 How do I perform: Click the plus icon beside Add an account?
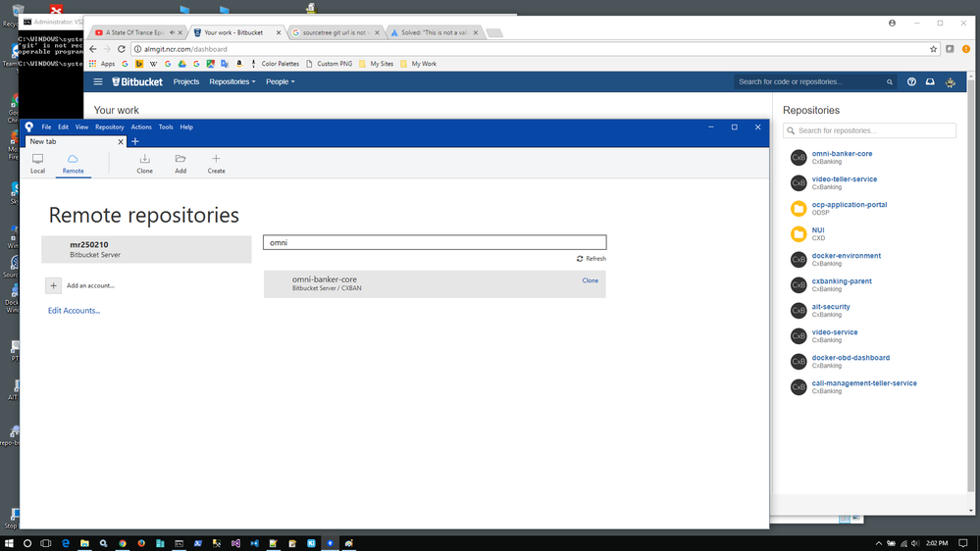point(53,285)
